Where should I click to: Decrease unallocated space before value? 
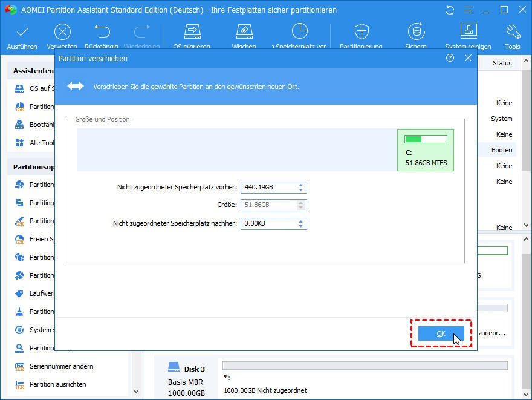pyautogui.click(x=300, y=190)
